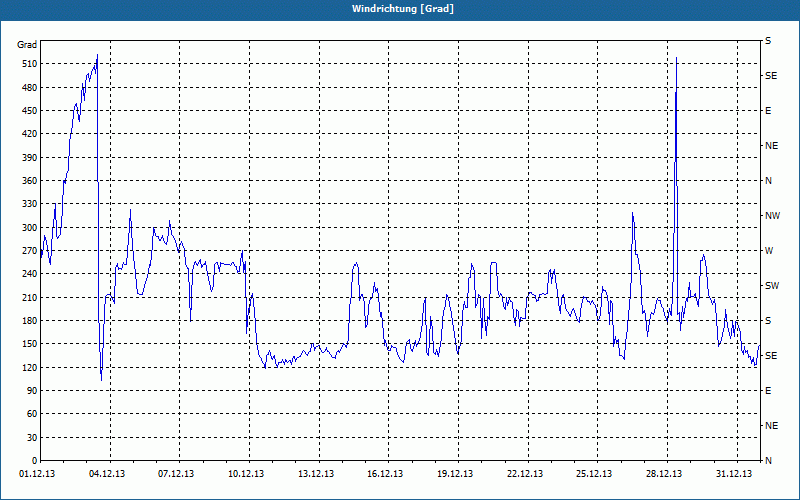Click the 'N' compass label level with 360
This screenshot has height=500, width=800.
tap(769, 181)
